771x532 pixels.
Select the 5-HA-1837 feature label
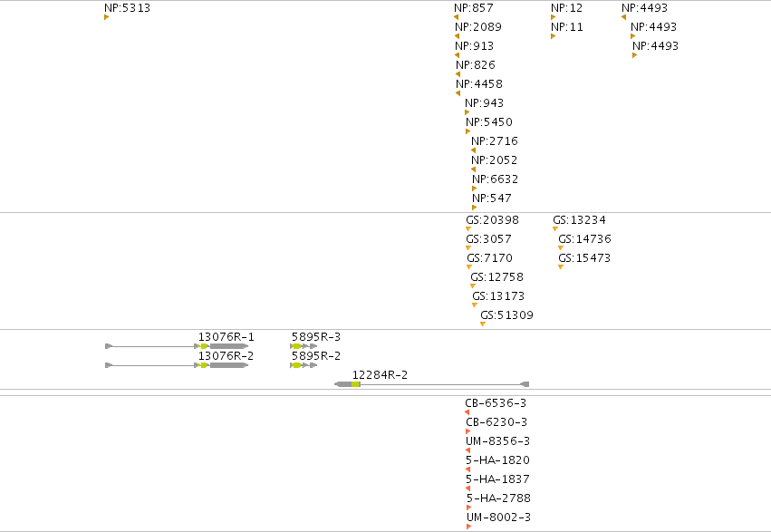click(498, 479)
